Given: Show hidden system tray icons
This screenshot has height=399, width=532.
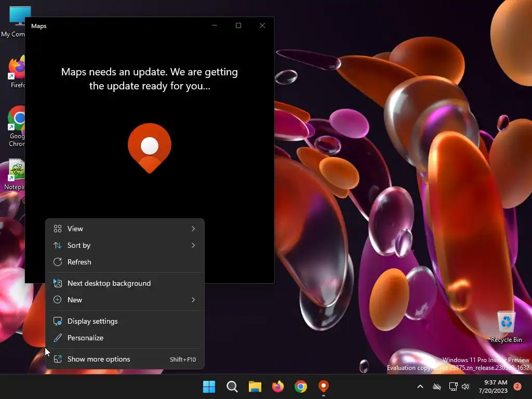Looking at the screenshot, I should pyautogui.click(x=420, y=387).
